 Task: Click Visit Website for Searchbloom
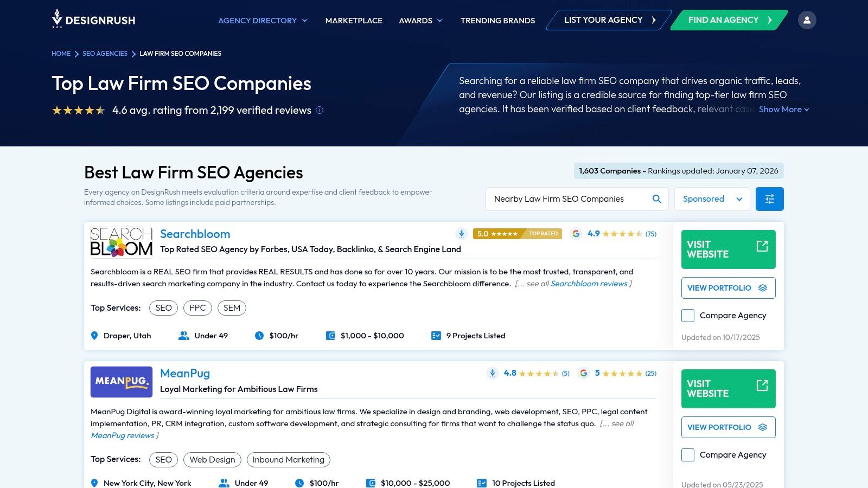[728, 249]
